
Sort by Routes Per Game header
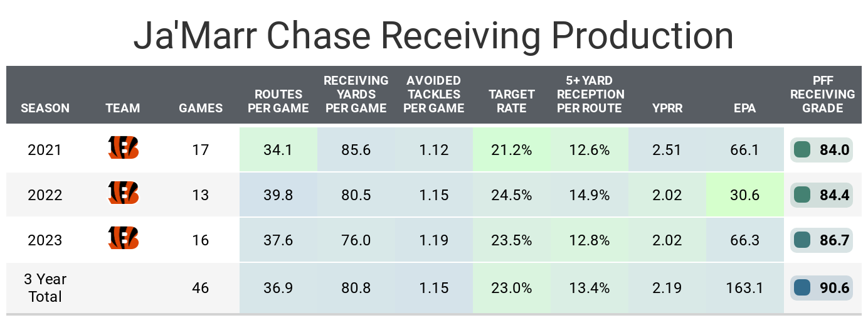[278, 101]
